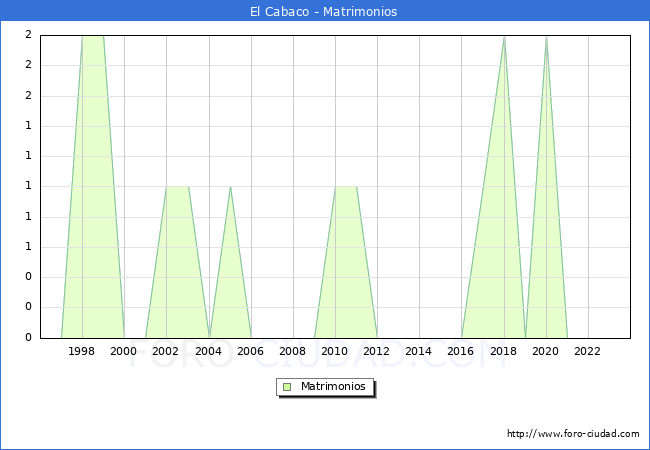Click the 2014 x-axis label
This screenshot has width=650, height=450.
[x=418, y=351]
